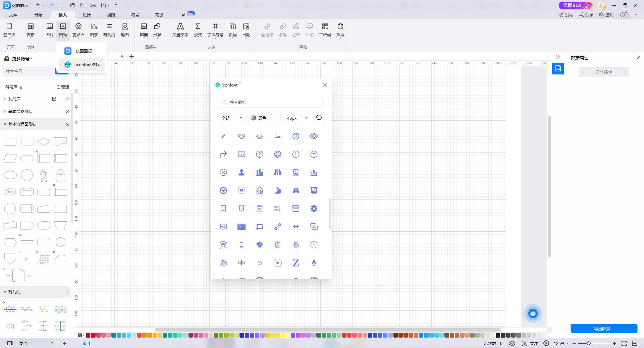This screenshot has height=348, width=644.
Task: Add a new page in status bar
Action: pyautogui.click(x=65, y=343)
